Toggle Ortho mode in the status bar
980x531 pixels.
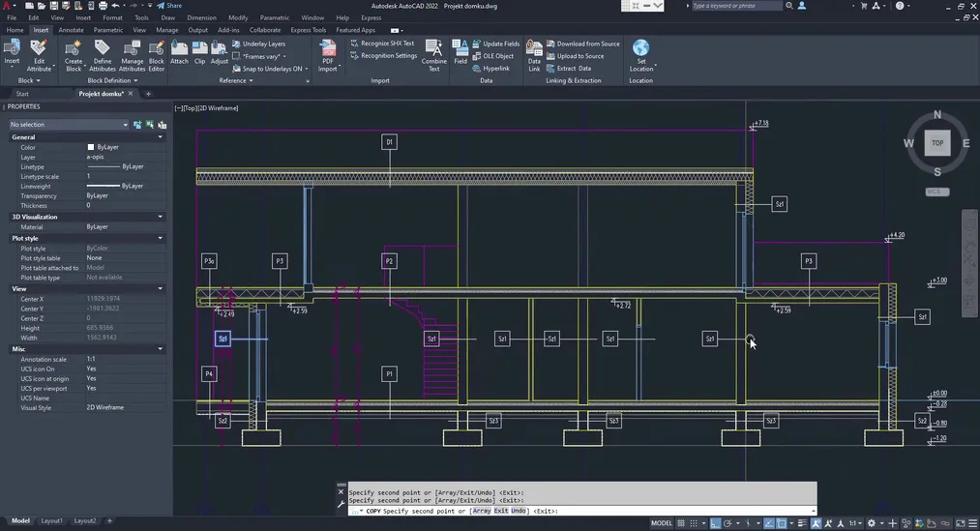718,523
